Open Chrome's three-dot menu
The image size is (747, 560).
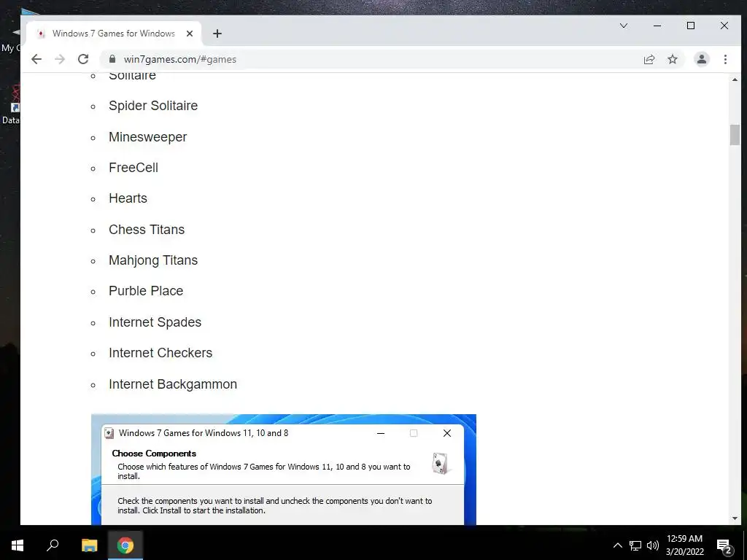tap(725, 59)
